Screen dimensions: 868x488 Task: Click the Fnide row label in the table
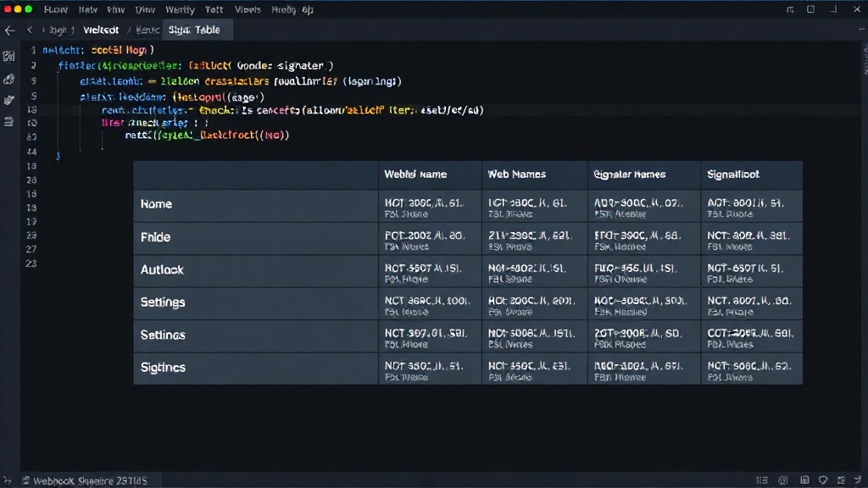tap(156, 237)
